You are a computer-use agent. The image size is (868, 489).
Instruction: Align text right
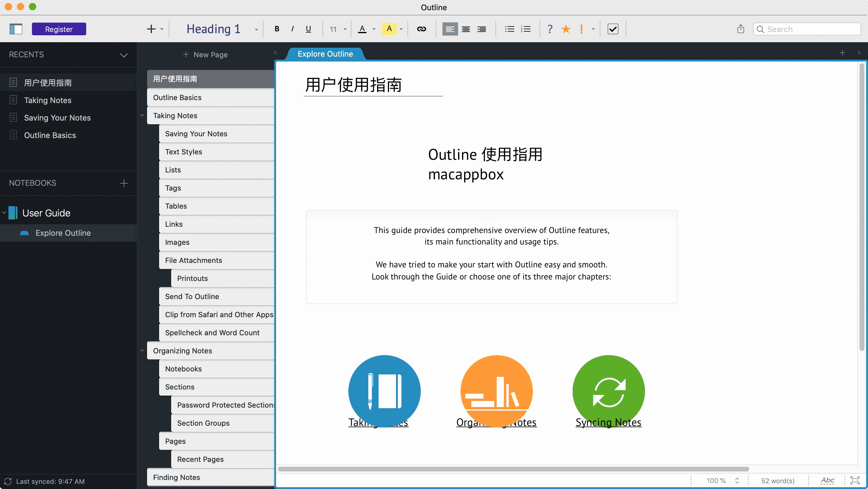coord(482,29)
